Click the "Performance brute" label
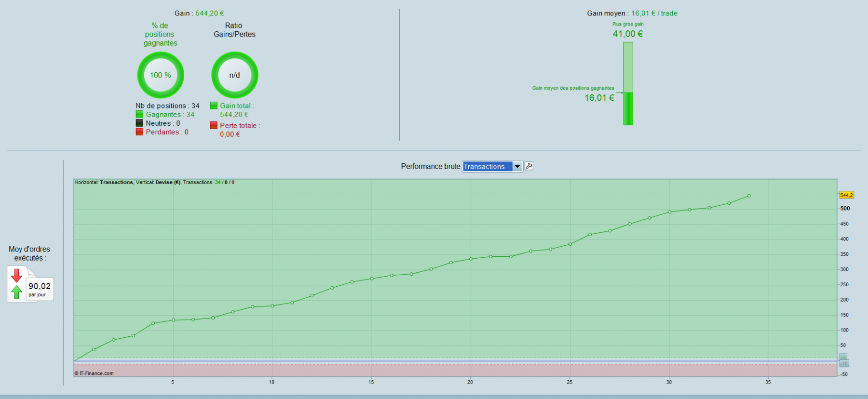 coord(431,166)
